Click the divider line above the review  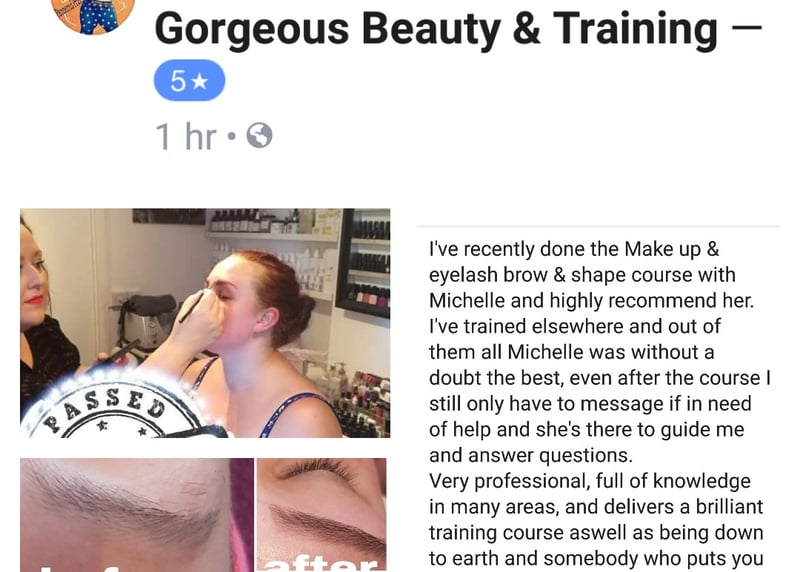598,226
